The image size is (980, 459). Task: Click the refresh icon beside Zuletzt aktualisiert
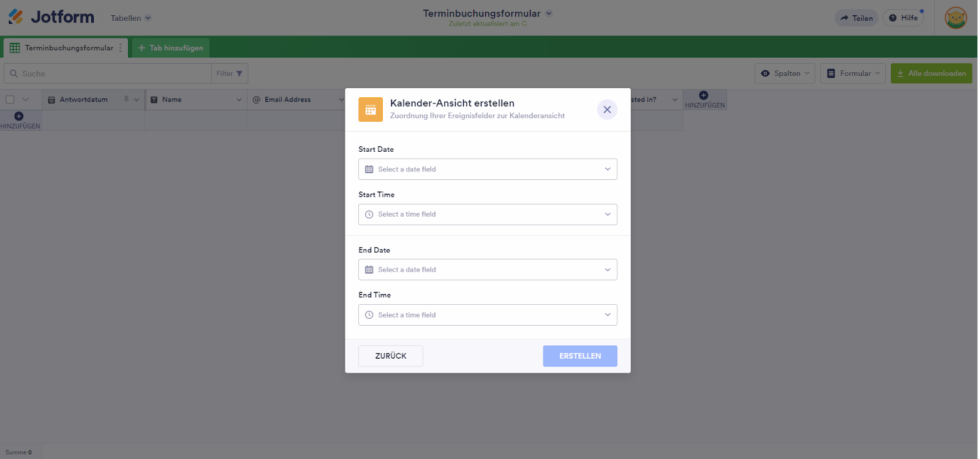point(524,24)
